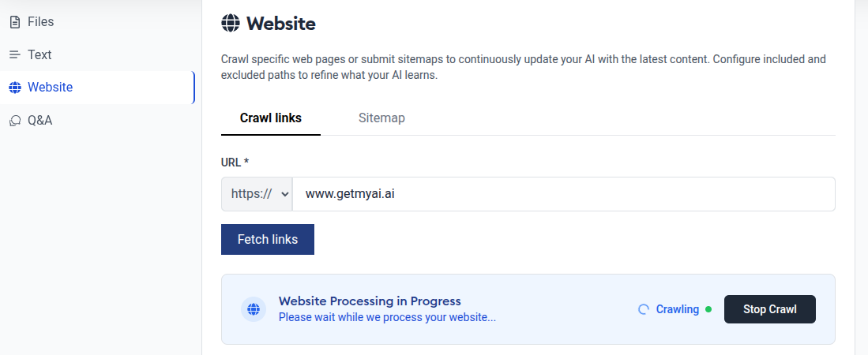Image resolution: width=868 pixels, height=355 pixels.
Task: Click the Files document icon in sidebar
Action: click(15, 22)
